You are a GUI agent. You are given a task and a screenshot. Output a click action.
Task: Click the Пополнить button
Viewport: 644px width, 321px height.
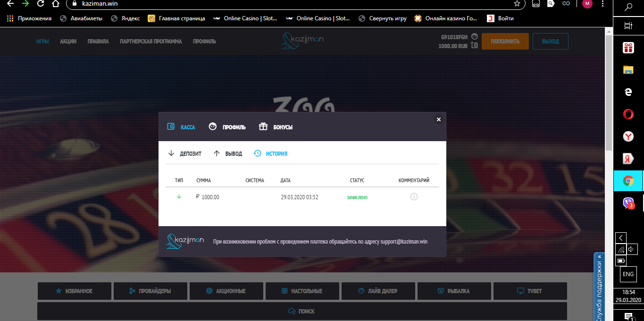505,42
